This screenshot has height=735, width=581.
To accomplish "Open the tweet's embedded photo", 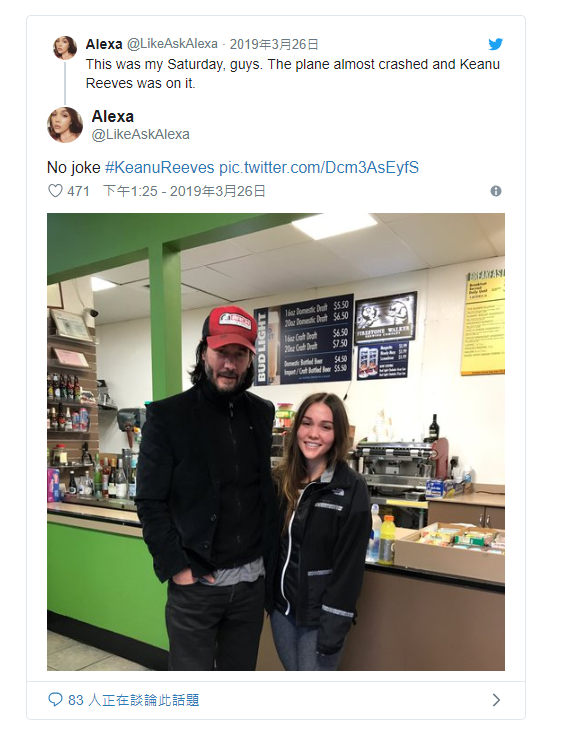I will coord(276,442).
